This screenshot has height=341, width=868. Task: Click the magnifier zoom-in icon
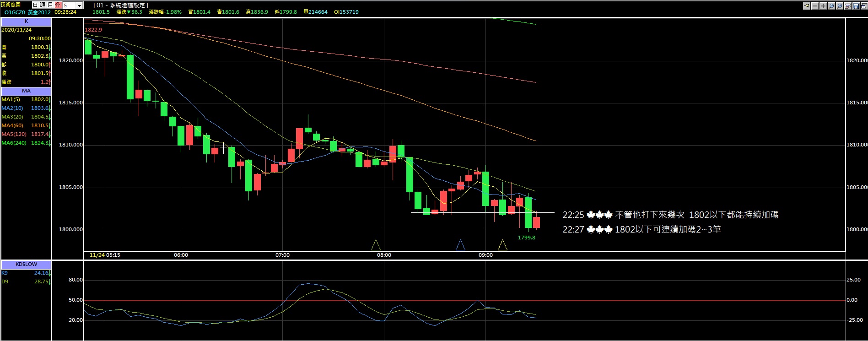point(840,6)
